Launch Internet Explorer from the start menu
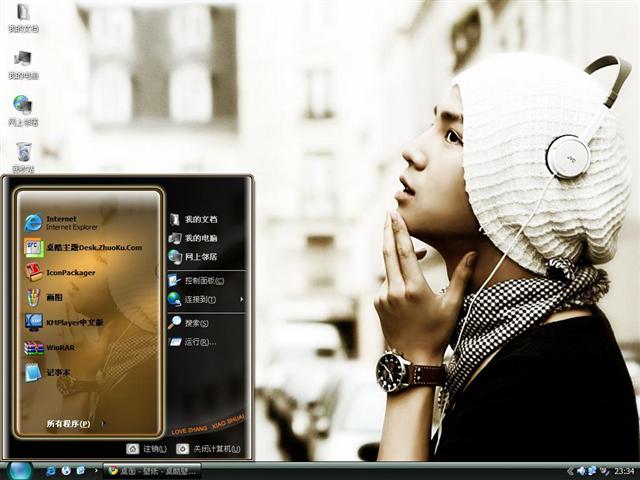The image size is (640, 480). click(61, 222)
